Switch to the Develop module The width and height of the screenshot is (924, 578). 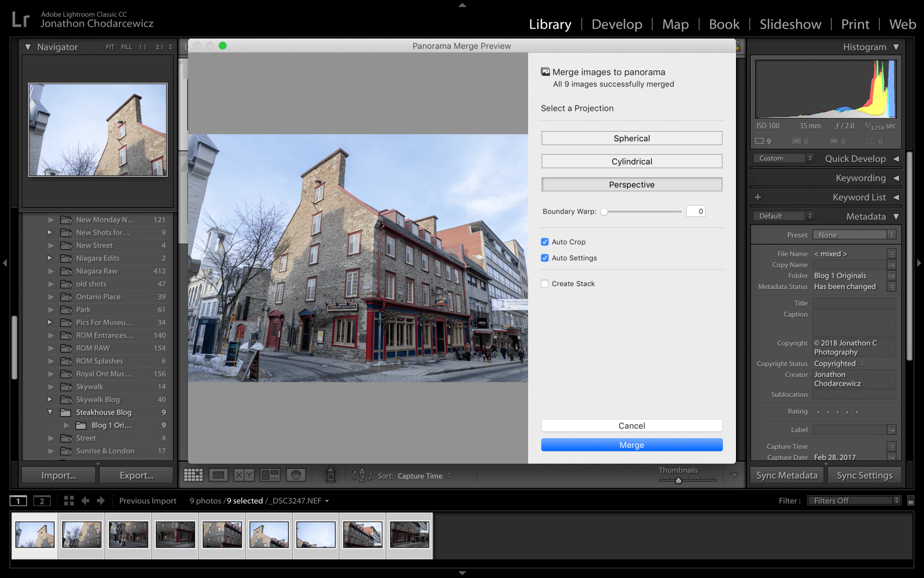[617, 24]
